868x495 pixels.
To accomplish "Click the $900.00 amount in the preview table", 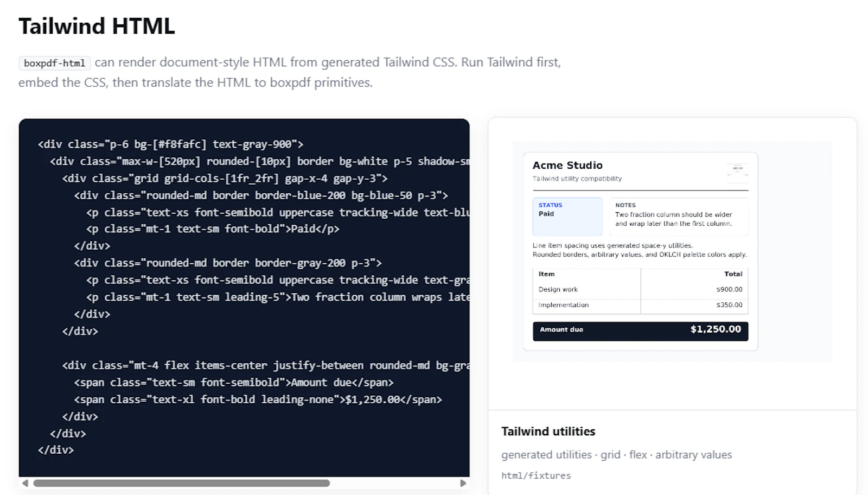I will tap(729, 289).
